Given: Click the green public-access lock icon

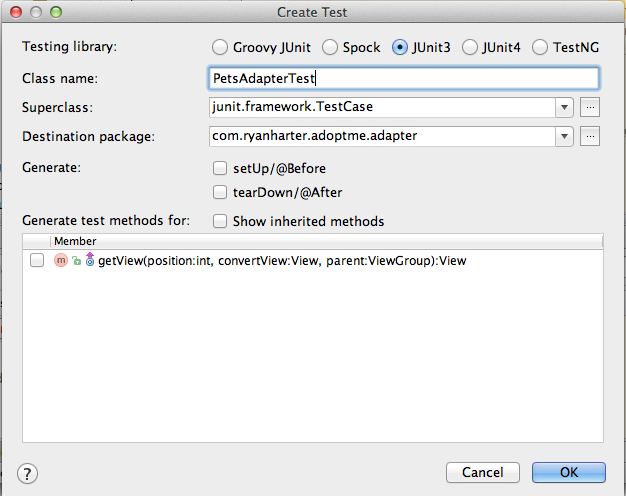Looking at the screenshot, I should (x=76, y=261).
